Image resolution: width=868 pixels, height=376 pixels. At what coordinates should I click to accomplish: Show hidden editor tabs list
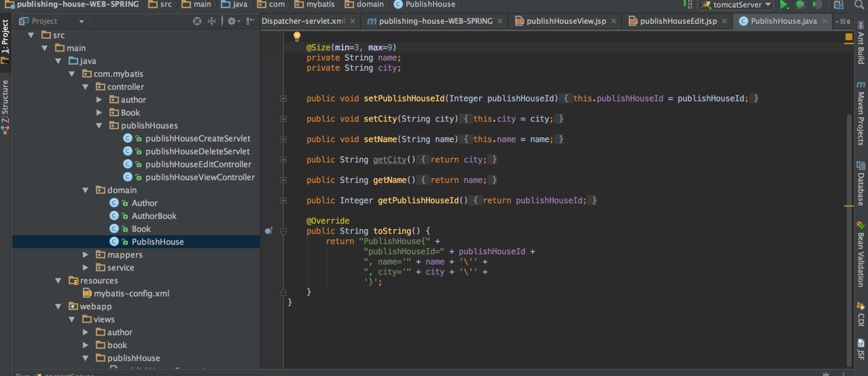point(842,21)
